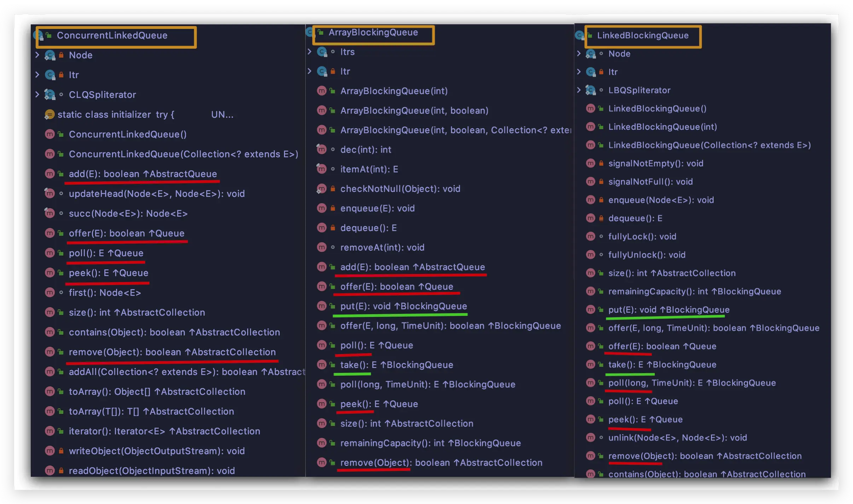Select addAll(Collection<? extends E>) method
Viewport: 853px width, 504px height.
187,372
